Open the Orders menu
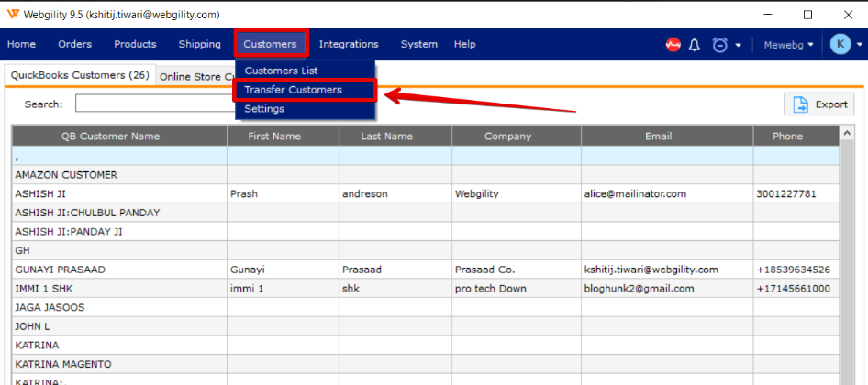 click(x=74, y=44)
